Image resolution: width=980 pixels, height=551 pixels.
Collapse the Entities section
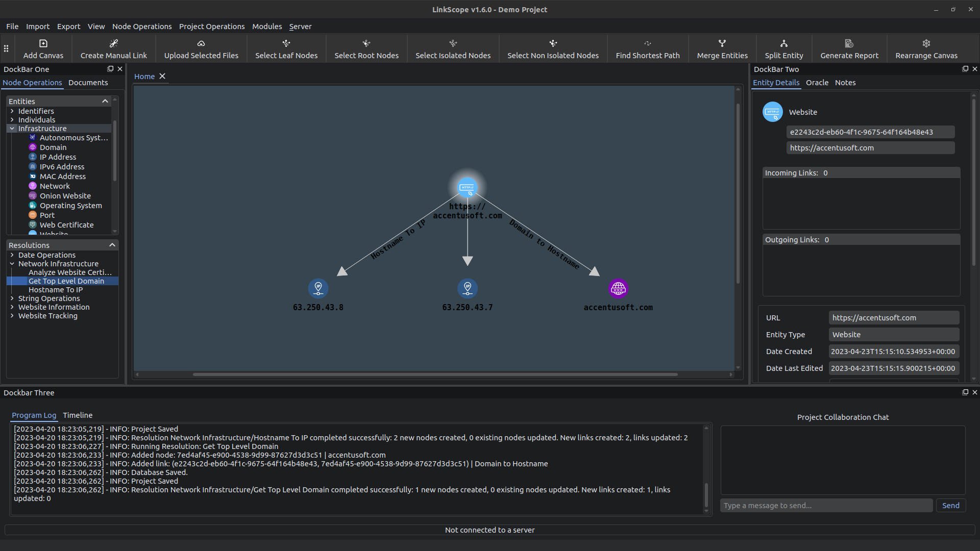click(x=105, y=101)
